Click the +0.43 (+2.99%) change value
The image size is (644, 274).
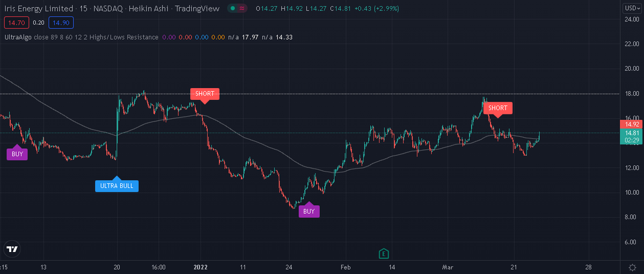tap(376, 9)
